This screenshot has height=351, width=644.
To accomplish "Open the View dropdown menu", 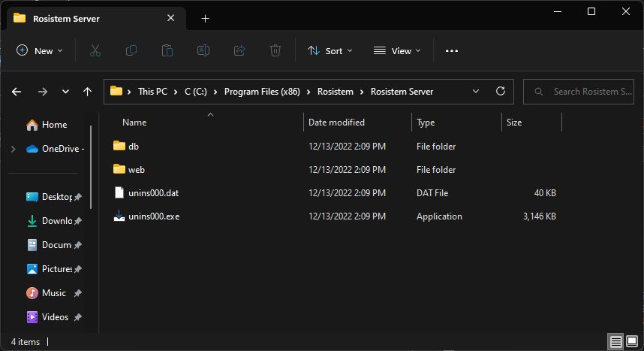I will click(397, 50).
